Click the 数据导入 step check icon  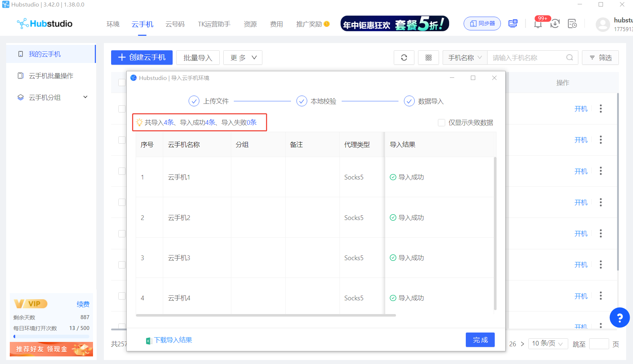tap(409, 101)
